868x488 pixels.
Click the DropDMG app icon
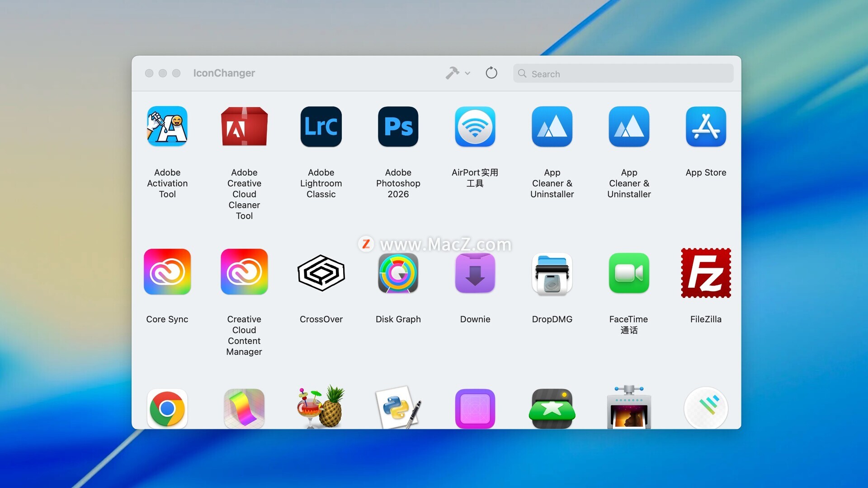pos(552,273)
